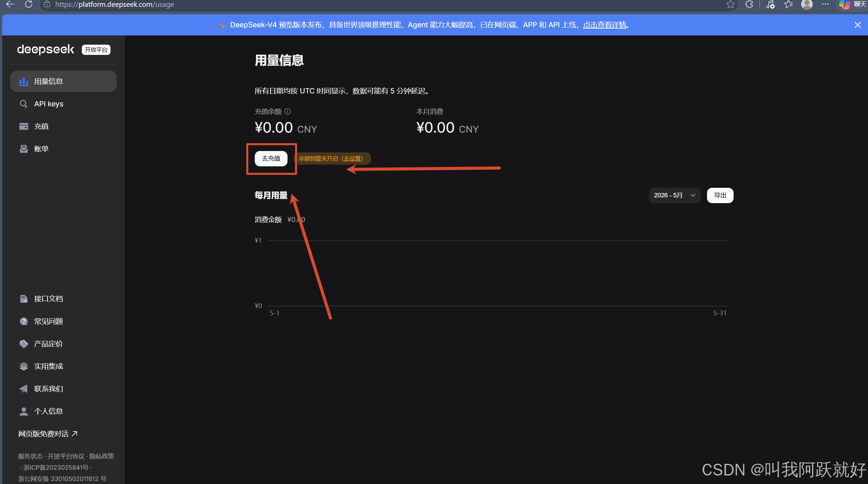Click the 充值余额 ¥0.00 CNY value

tap(286, 128)
